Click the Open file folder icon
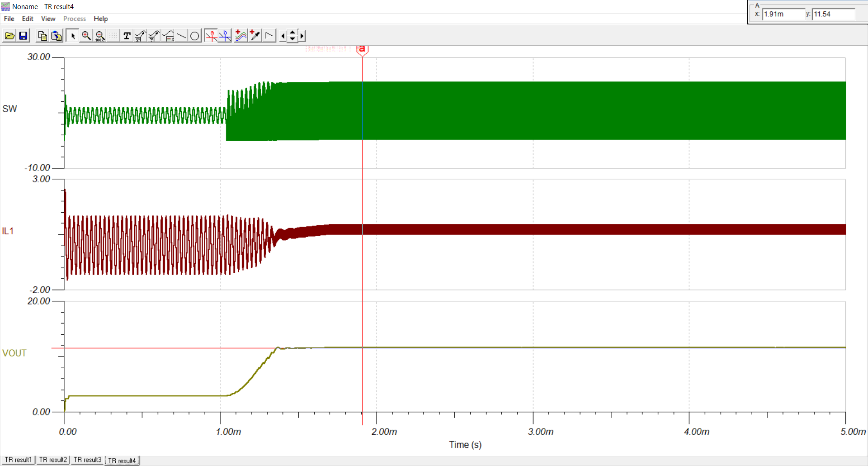Screen dimensions: 868x466 click(x=9, y=36)
